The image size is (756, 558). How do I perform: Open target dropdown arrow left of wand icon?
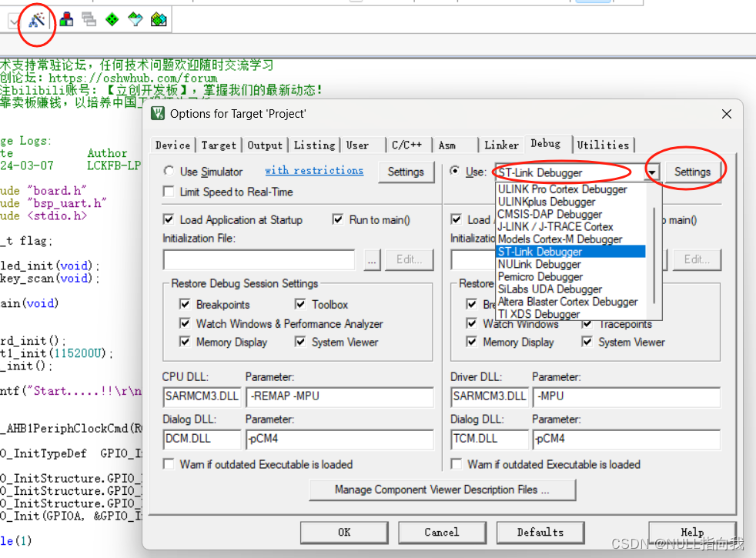[x=14, y=22]
